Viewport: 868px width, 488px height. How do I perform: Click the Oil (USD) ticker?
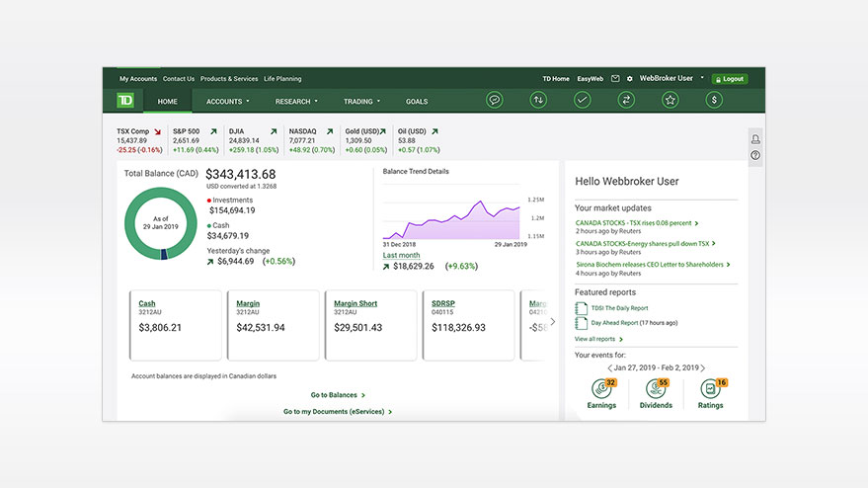tap(419, 140)
